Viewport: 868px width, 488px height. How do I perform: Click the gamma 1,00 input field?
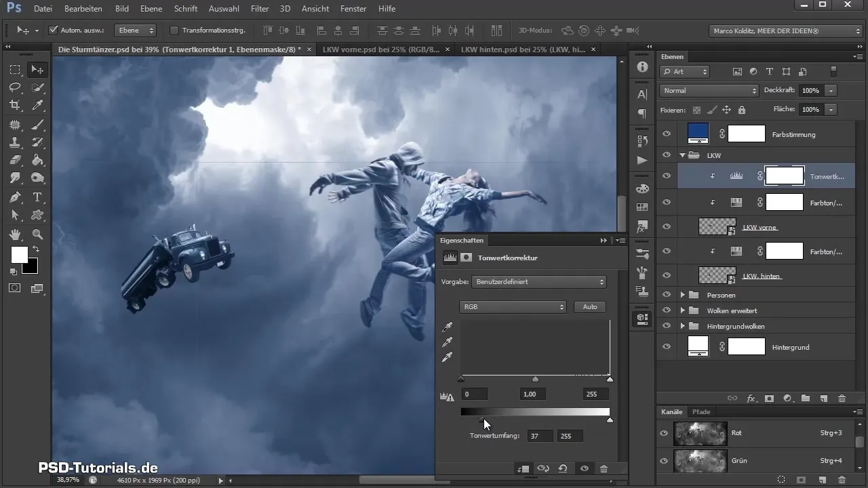coord(533,394)
